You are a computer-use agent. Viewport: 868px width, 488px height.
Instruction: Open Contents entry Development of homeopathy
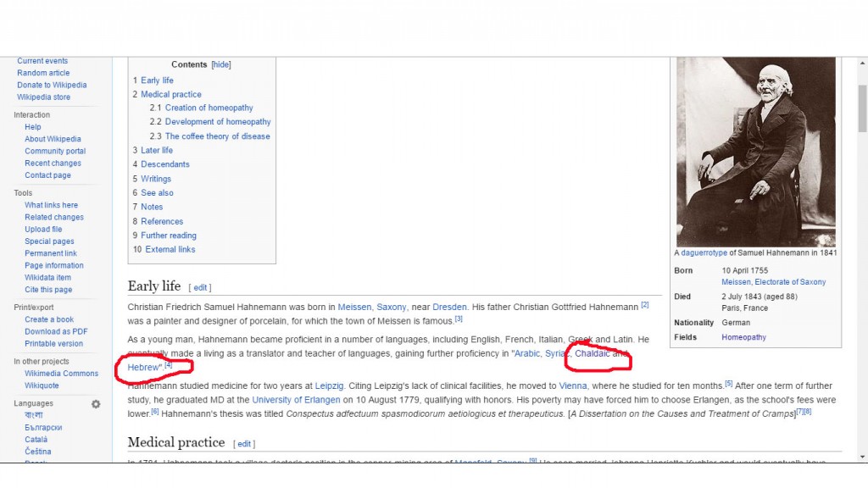[x=218, y=122]
